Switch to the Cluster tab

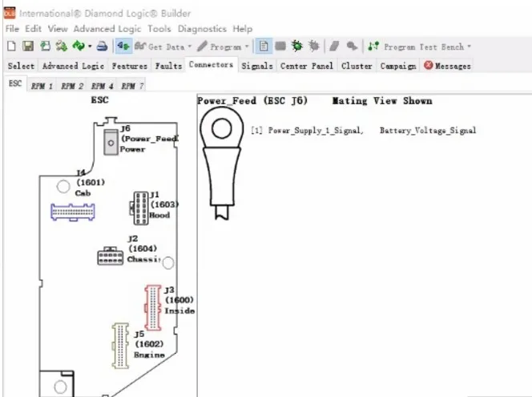coord(357,66)
